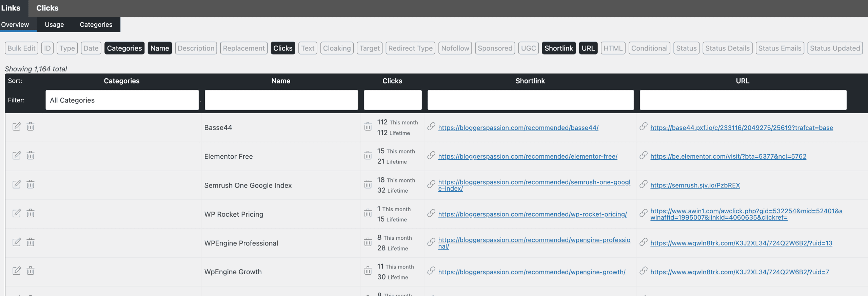Open the top-level Clicks tab
Screen dimensions: 868x296
point(47,8)
